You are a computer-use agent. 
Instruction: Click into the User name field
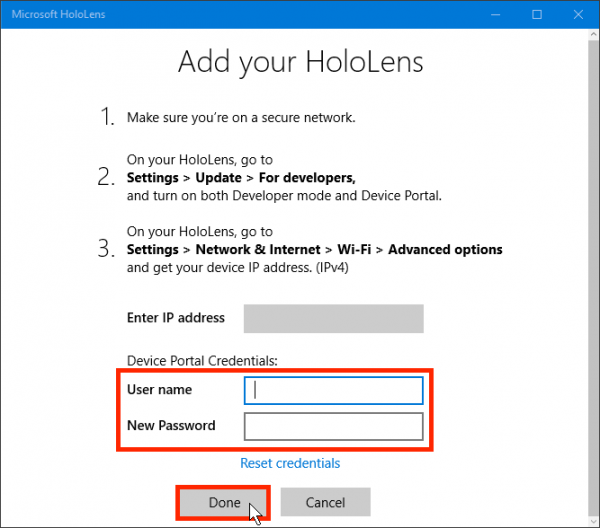pos(334,390)
